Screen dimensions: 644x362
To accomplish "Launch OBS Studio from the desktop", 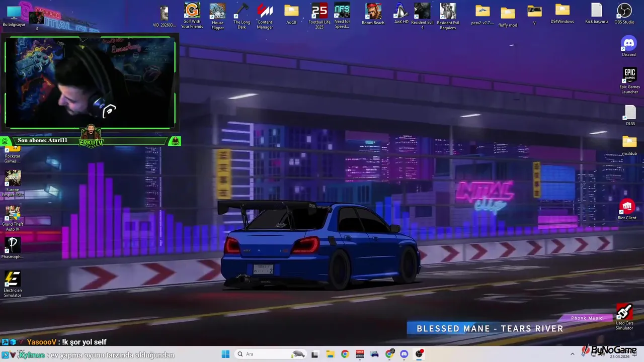I will (624, 14).
